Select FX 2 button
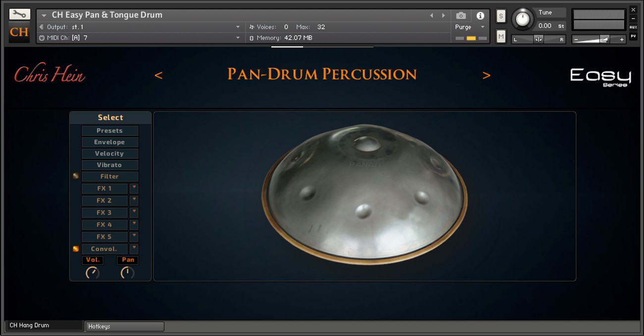644x336 pixels. [x=105, y=200]
